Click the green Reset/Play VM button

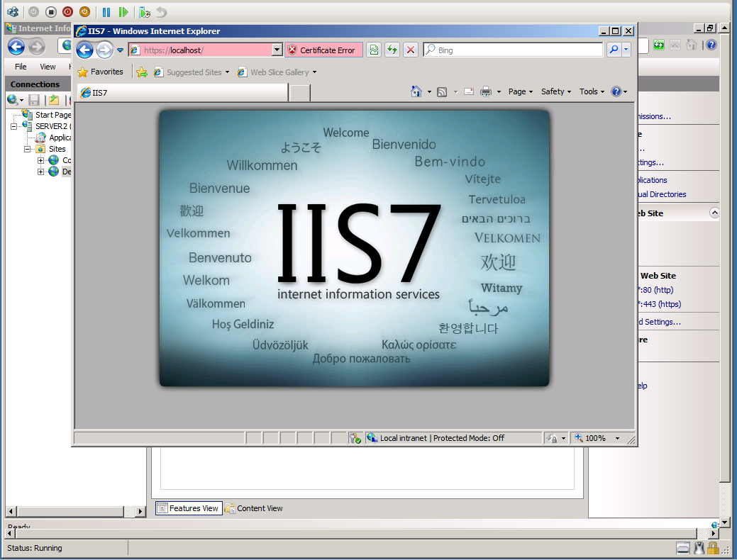point(123,12)
